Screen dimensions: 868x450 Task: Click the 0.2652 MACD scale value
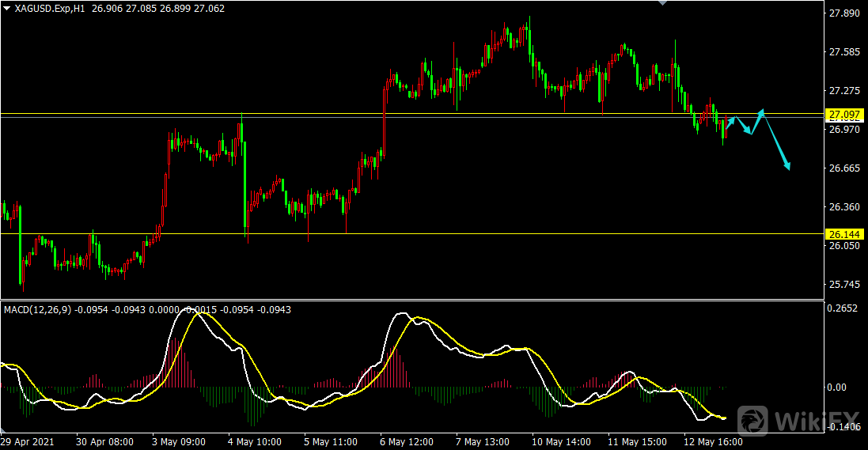[842, 308]
